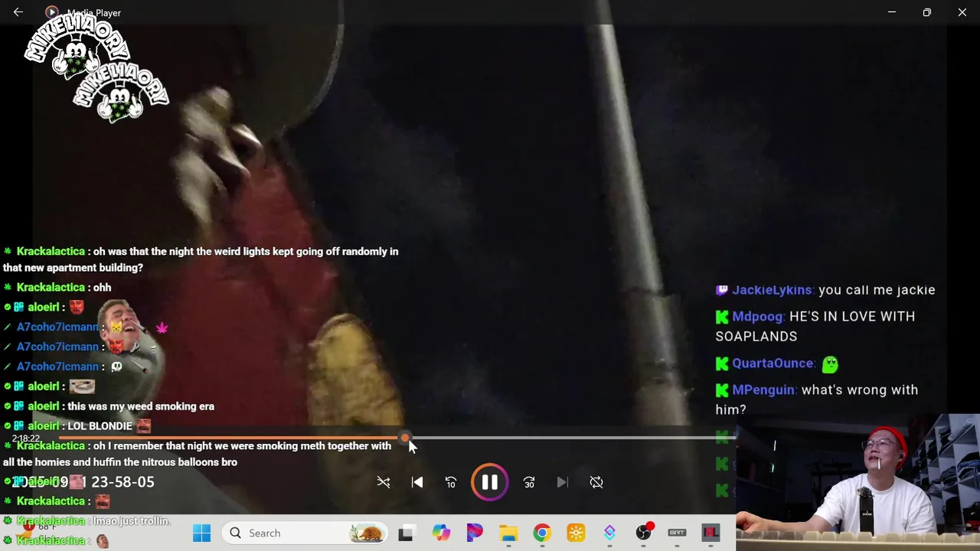The width and height of the screenshot is (980, 551).
Task: Click the seek bar playhead handle
Action: tap(404, 438)
